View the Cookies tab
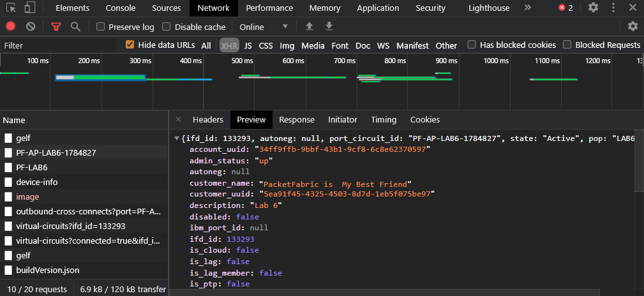 [424, 119]
